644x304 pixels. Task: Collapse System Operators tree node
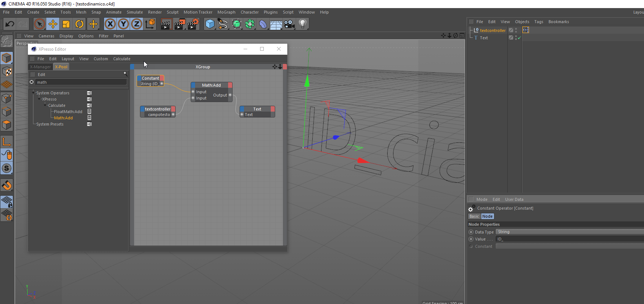[34, 93]
